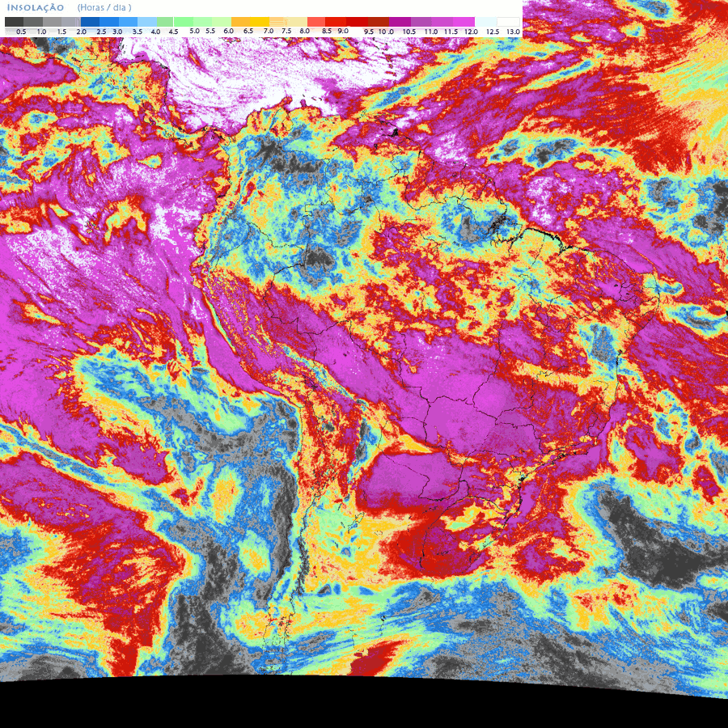Click the '11.0' legend value
This screenshot has height=728, width=728.
click(x=431, y=32)
